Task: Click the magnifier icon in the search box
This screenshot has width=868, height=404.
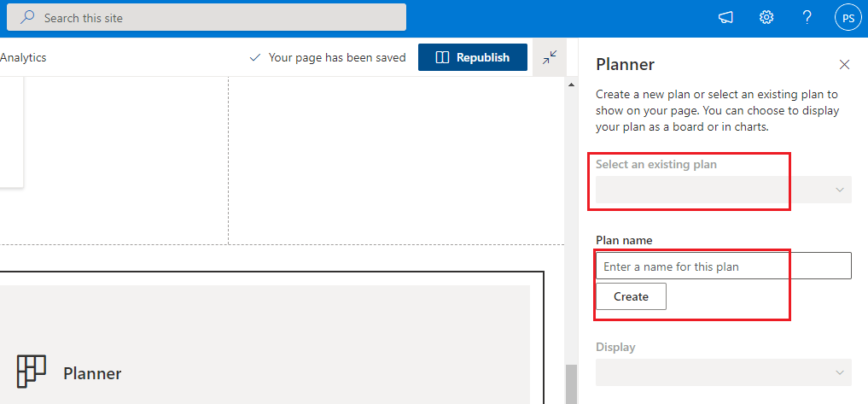Action: [x=27, y=17]
